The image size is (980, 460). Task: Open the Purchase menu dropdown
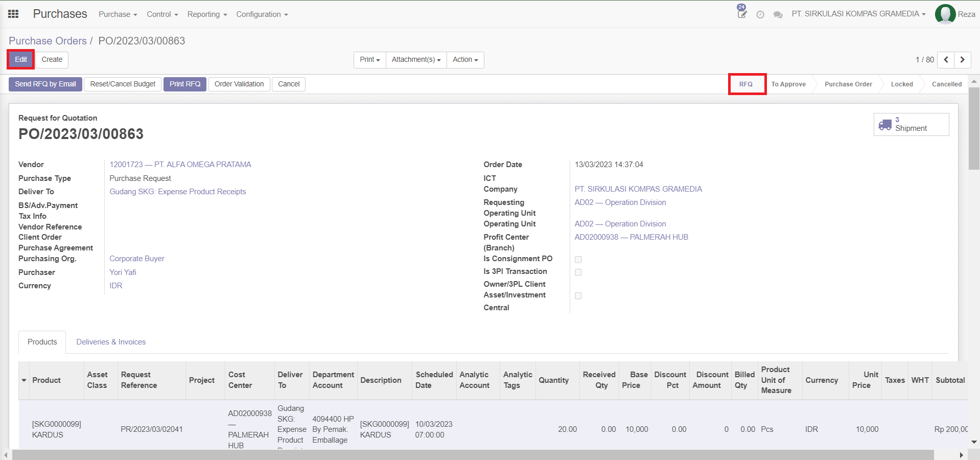(118, 14)
